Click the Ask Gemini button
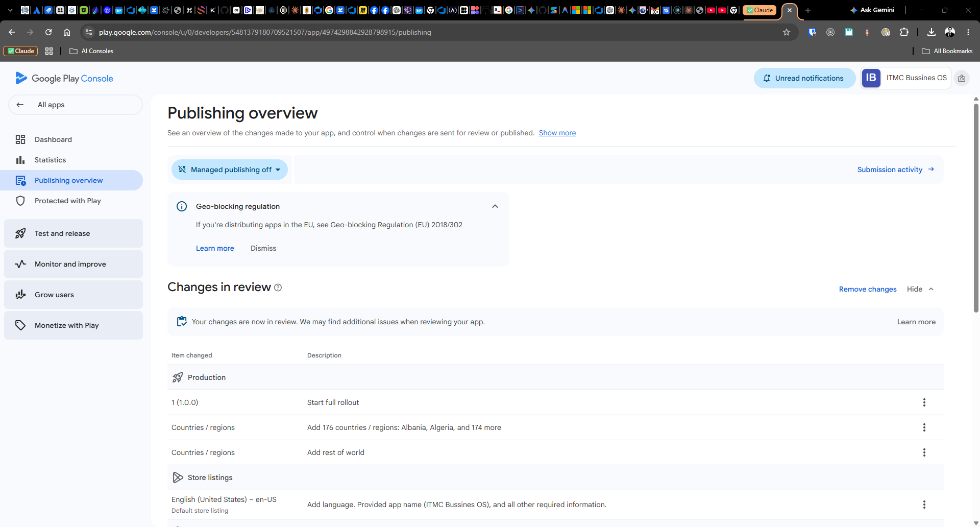 click(872, 10)
